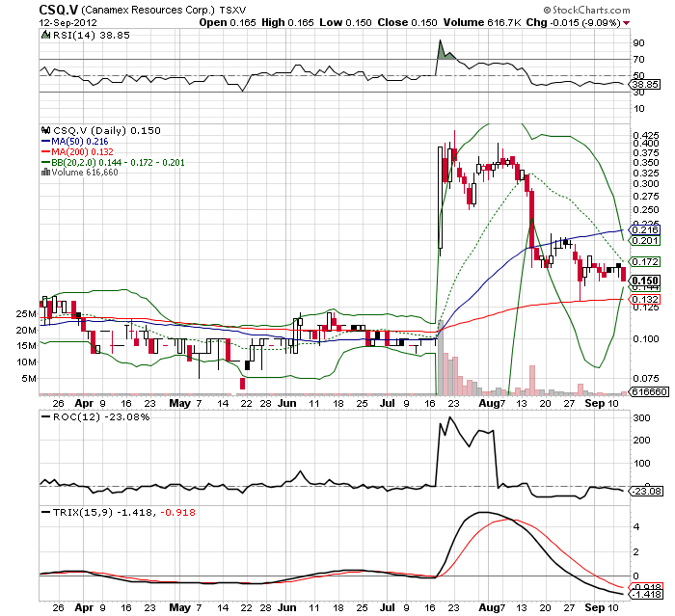Click the 616660 volume tag on the axis
Image resolution: width=675 pixels, height=616 pixels.
643,392
